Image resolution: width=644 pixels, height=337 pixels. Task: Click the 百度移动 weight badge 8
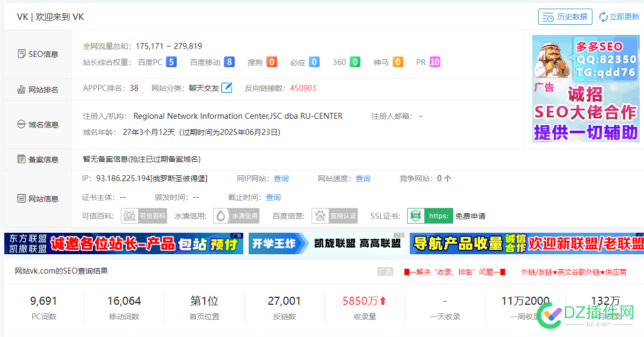click(x=229, y=62)
